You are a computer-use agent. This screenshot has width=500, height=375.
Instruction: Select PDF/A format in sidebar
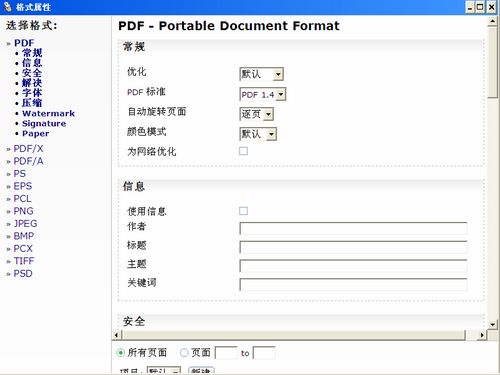tap(28, 161)
